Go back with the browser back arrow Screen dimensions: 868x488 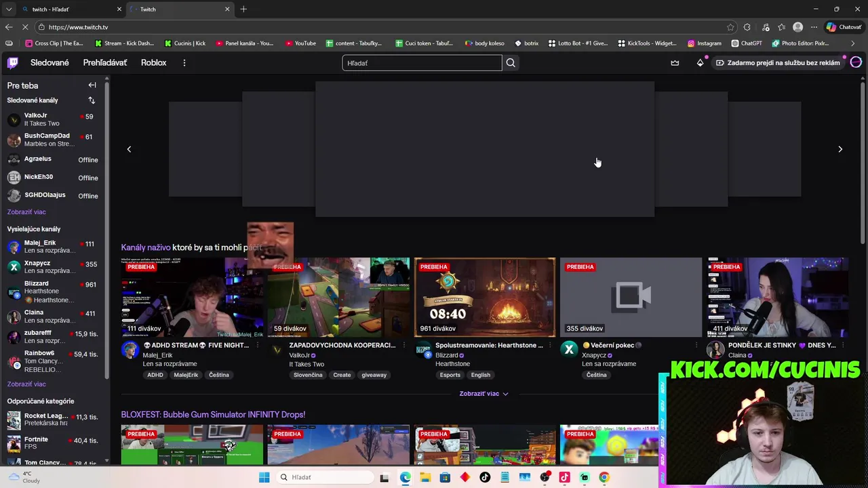click(9, 27)
